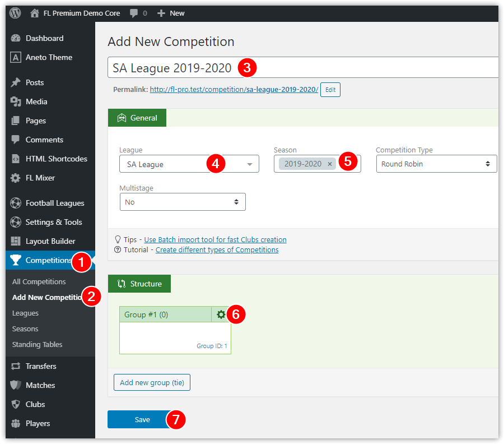
Task: Click the Comments speech bubble sidebar icon
Action: [x=16, y=140]
